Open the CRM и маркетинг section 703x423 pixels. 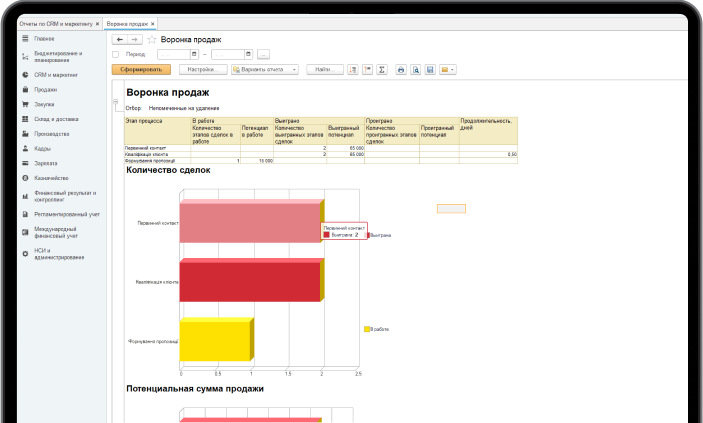(x=56, y=75)
